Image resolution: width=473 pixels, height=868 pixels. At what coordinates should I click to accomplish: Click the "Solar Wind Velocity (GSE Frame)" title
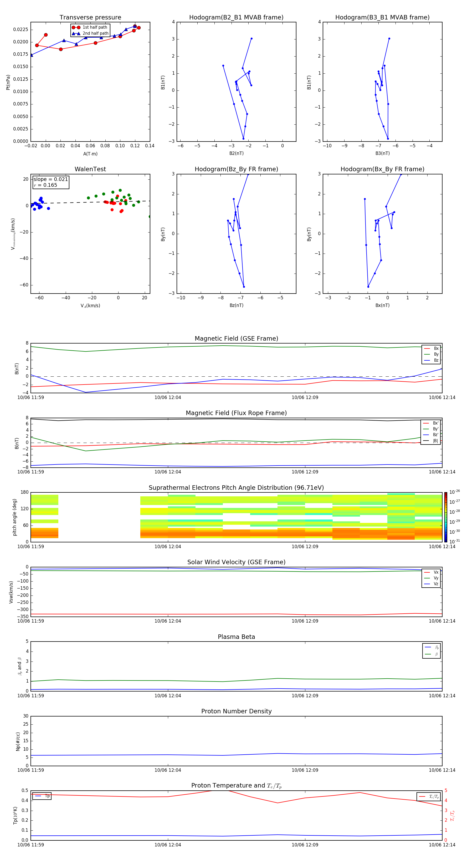236,562
